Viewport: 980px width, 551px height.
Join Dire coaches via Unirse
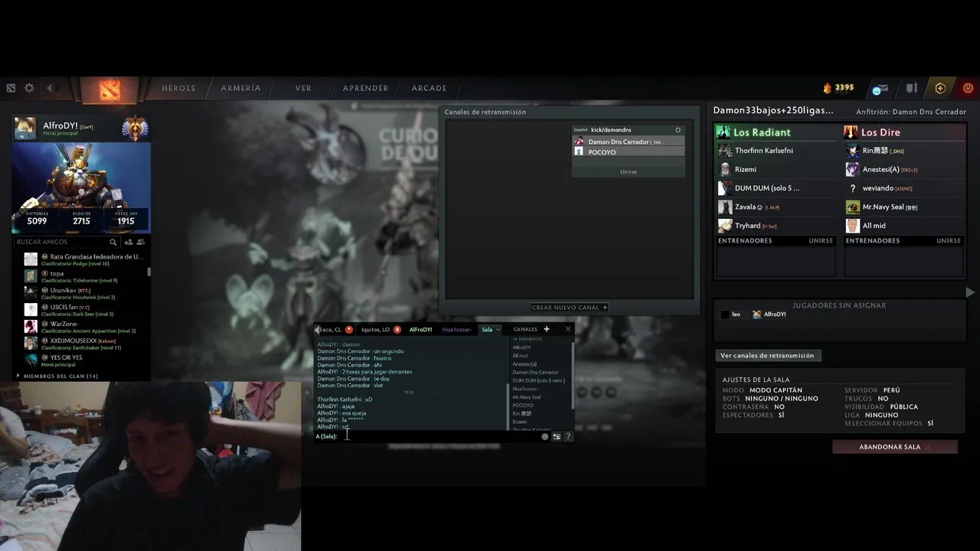tap(949, 240)
